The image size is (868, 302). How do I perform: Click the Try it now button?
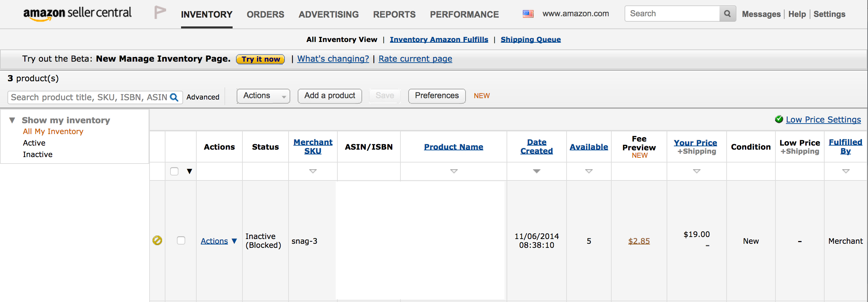260,59
